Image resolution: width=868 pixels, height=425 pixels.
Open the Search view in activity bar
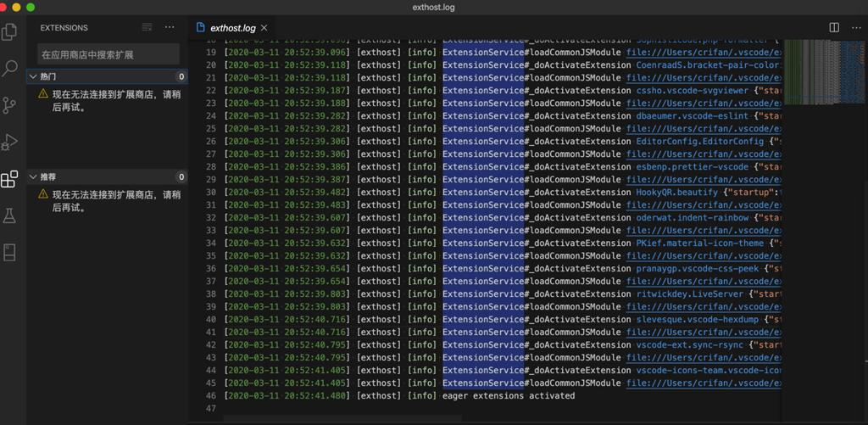click(x=9, y=69)
